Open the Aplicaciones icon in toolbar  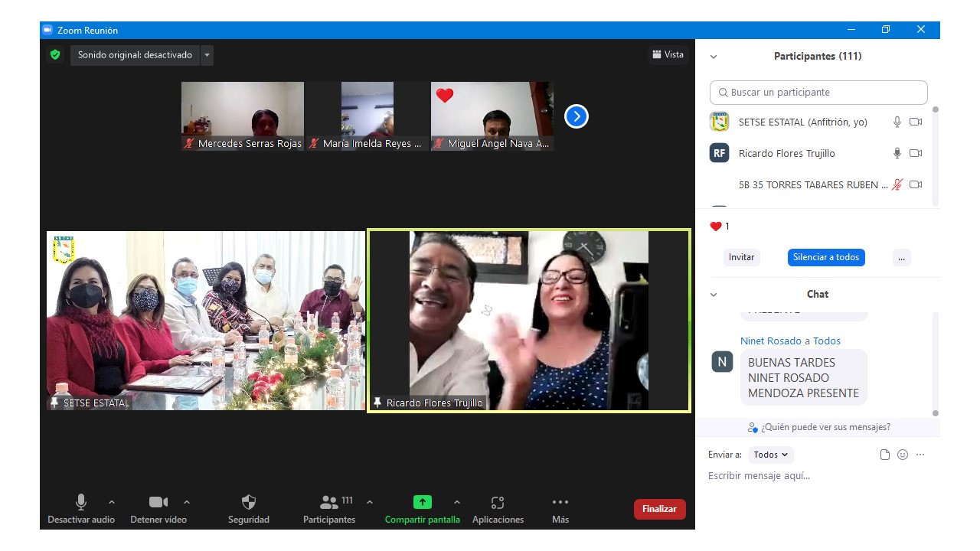(x=498, y=503)
